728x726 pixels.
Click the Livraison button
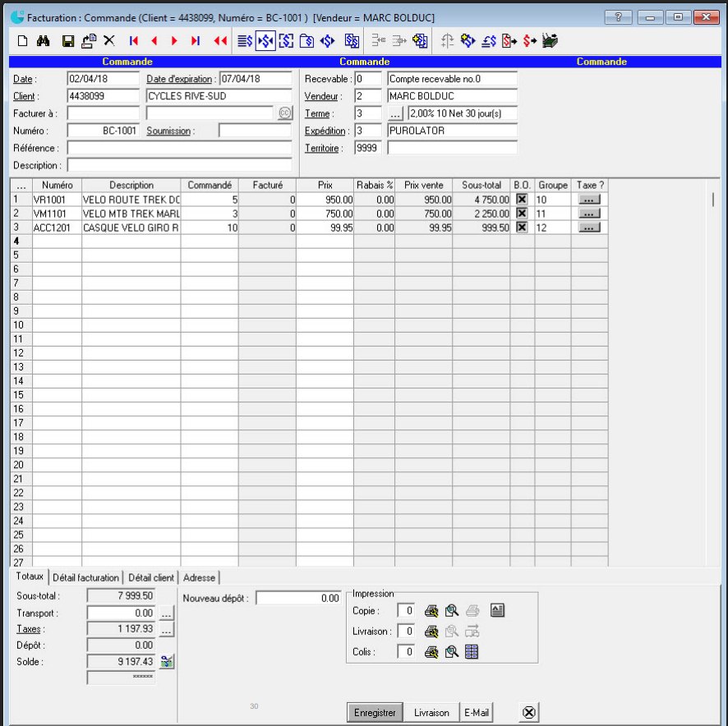(431, 713)
